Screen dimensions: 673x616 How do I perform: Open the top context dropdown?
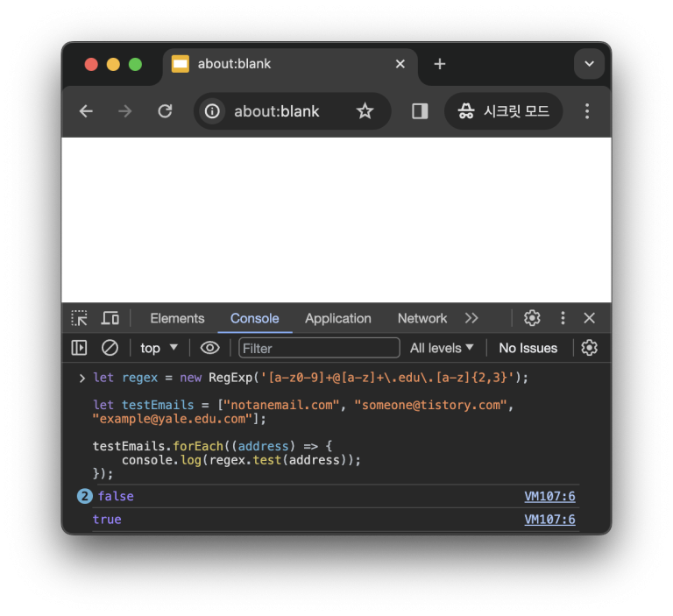159,348
